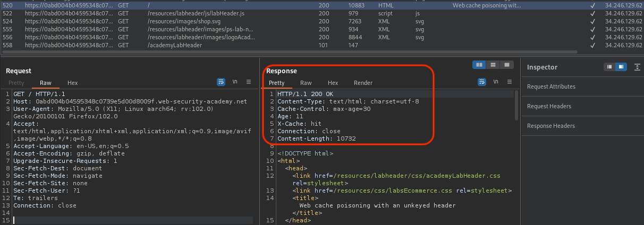Image resolution: width=644 pixels, height=225 pixels.
Task: Dock the Inspector panel to the left
Action: click(x=609, y=67)
